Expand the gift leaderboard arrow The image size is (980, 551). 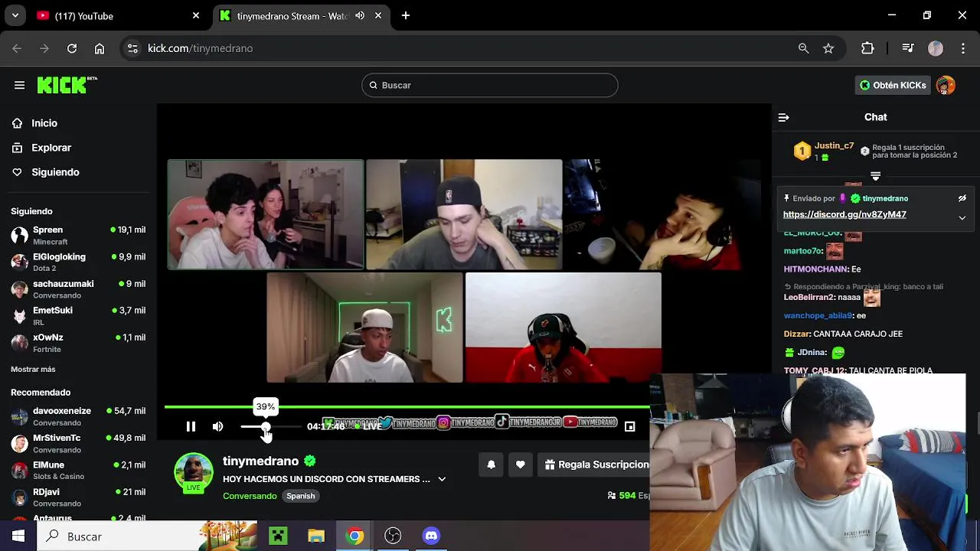875,176
